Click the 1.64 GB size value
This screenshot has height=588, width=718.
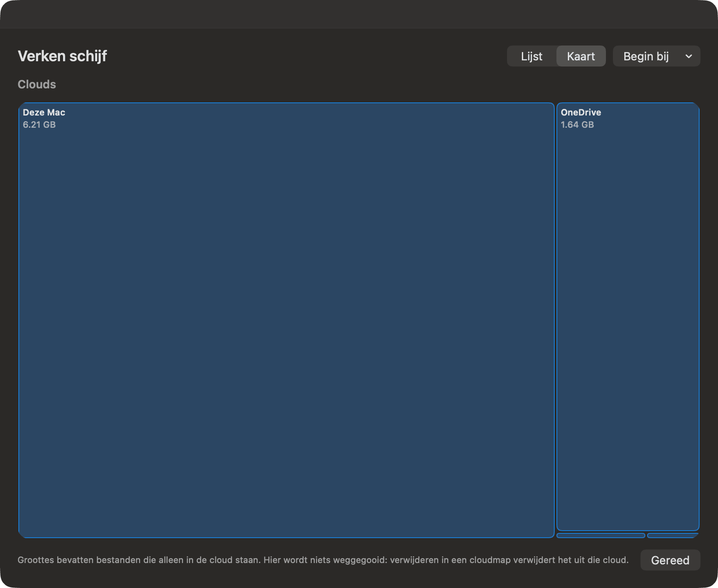577,125
